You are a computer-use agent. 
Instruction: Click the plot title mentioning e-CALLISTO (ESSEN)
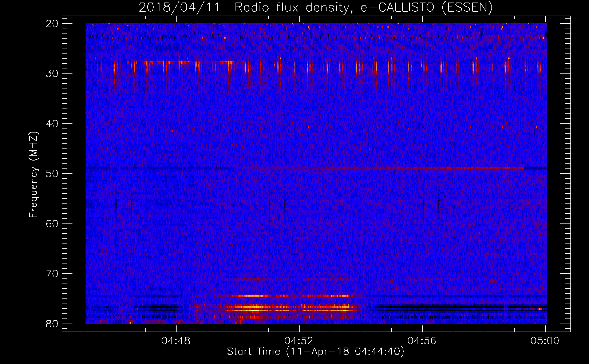pyautogui.click(x=316, y=8)
